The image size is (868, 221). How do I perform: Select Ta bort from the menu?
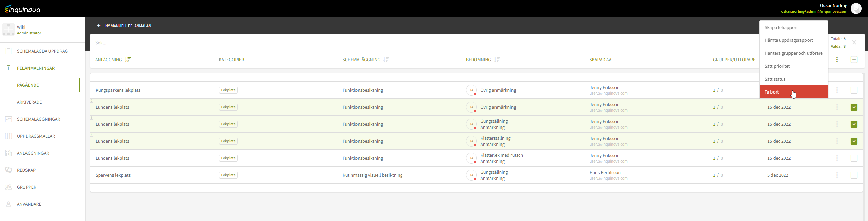click(x=793, y=92)
